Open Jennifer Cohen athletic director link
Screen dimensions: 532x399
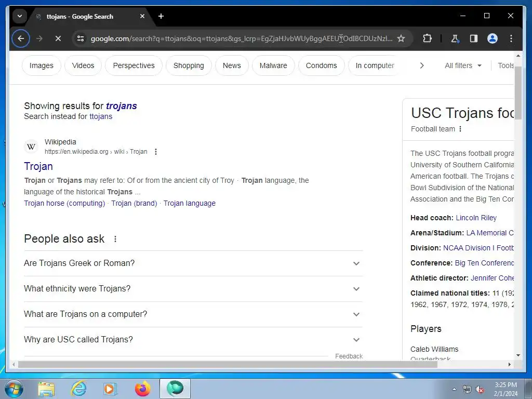pyautogui.click(x=493, y=278)
